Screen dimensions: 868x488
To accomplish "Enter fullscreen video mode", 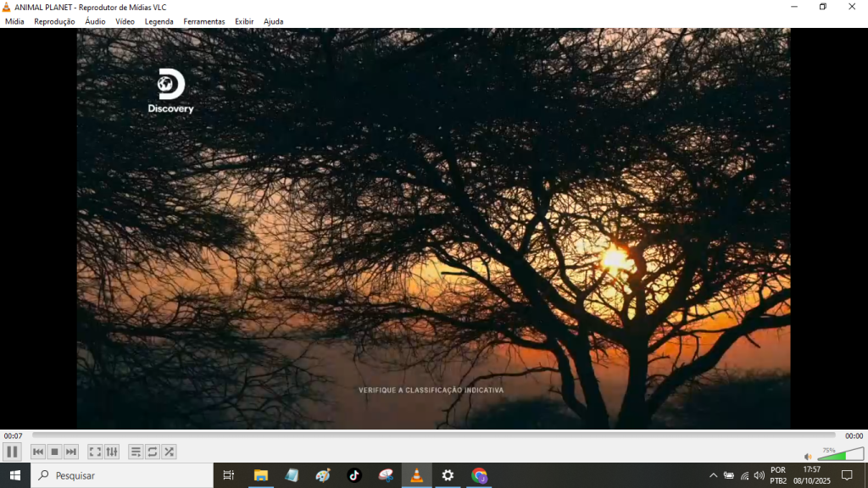I will click(95, 452).
